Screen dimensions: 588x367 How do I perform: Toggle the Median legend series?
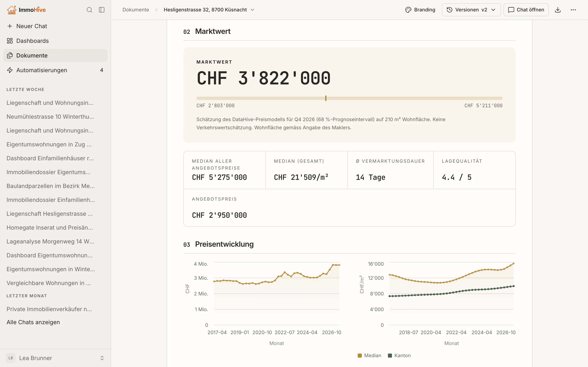369,355
